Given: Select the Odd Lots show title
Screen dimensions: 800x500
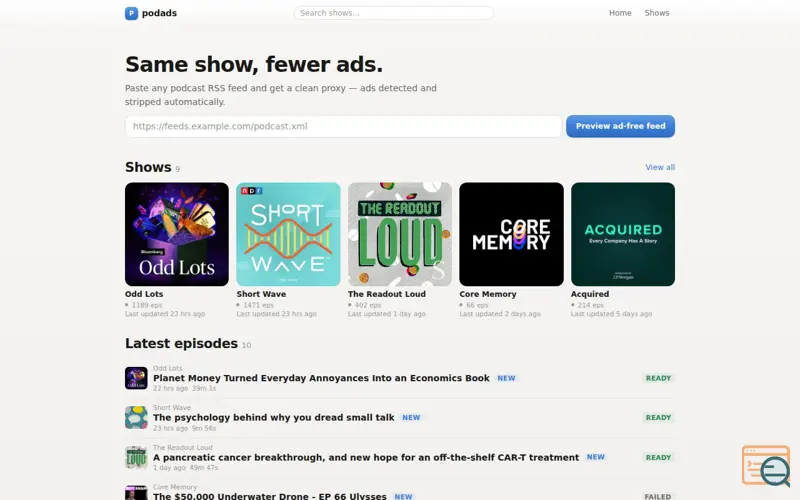Looking at the screenshot, I should click(144, 294).
